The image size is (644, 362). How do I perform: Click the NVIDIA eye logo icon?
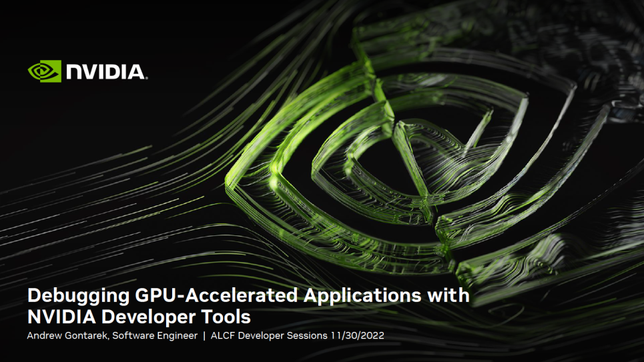44,71
